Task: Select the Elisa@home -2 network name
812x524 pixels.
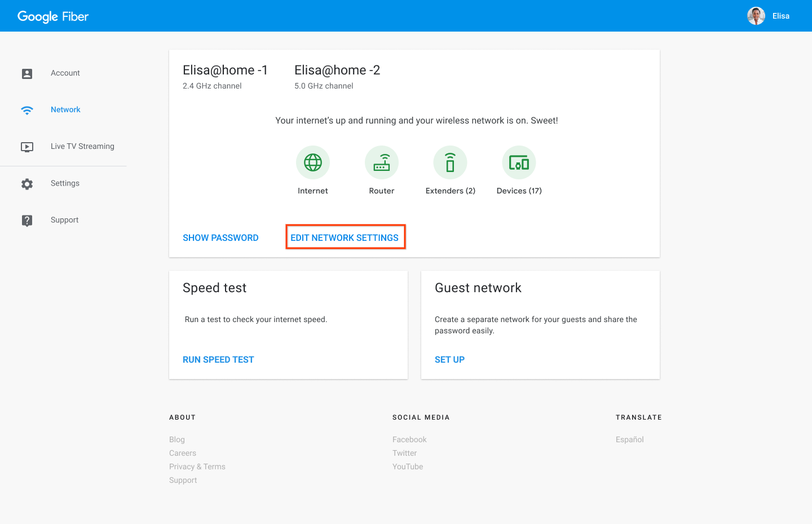Action: coord(337,70)
